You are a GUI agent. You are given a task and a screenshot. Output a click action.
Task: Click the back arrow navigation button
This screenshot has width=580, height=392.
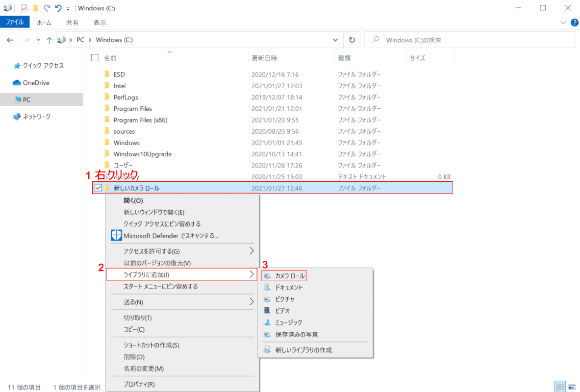pos(10,40)
